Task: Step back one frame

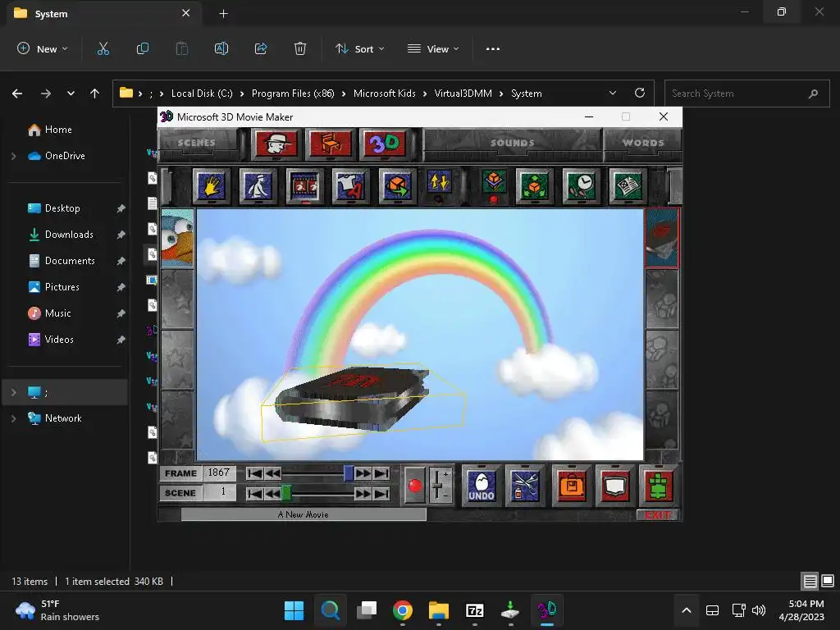Action: [x=272, y=473]
